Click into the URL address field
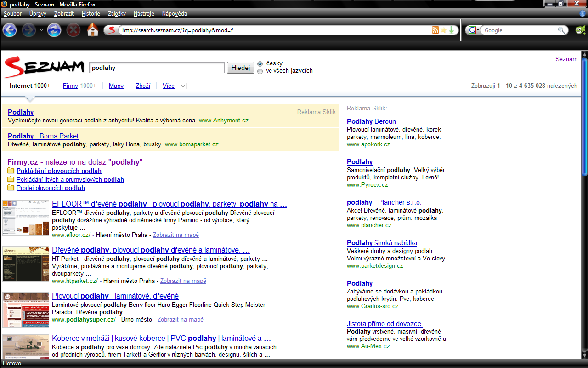588x368 pixels. pos(275,30)
